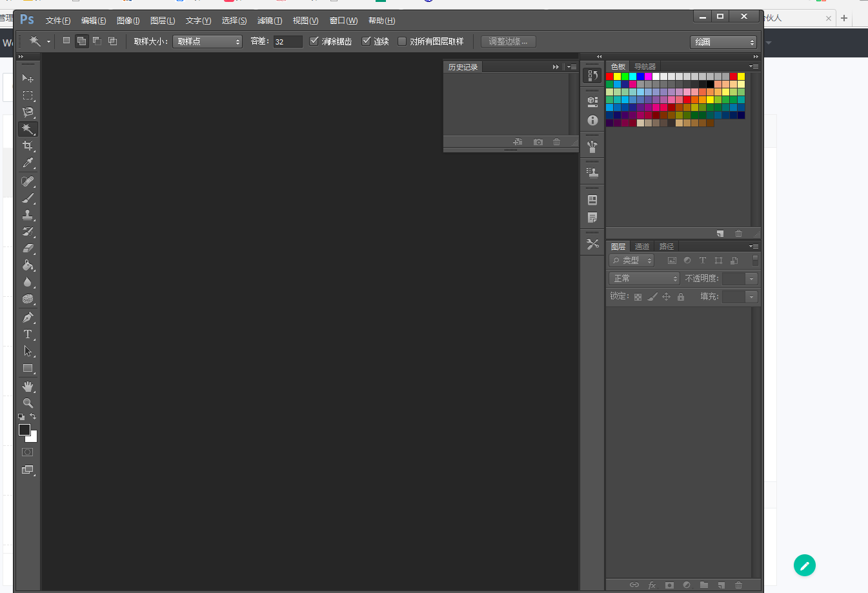Select the Zoom tool
Viewport: 868px width, 593px height.
pos(28,403)
